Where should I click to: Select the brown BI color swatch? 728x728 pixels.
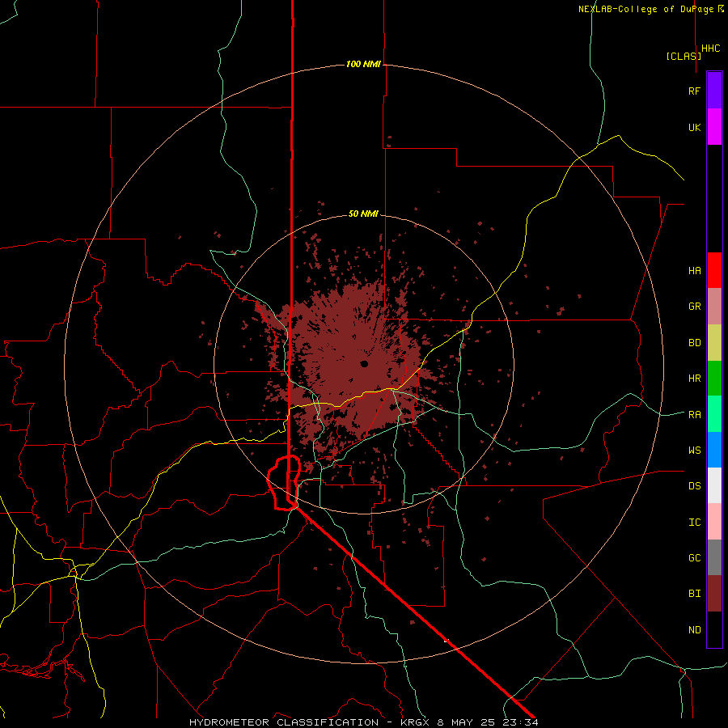tap(714, 594)
